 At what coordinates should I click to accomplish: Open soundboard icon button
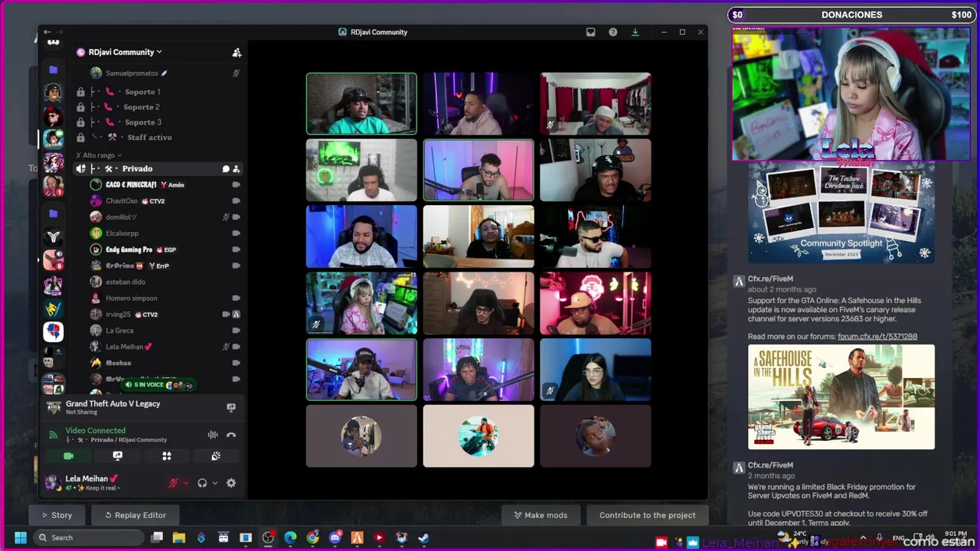click(216, 456)
